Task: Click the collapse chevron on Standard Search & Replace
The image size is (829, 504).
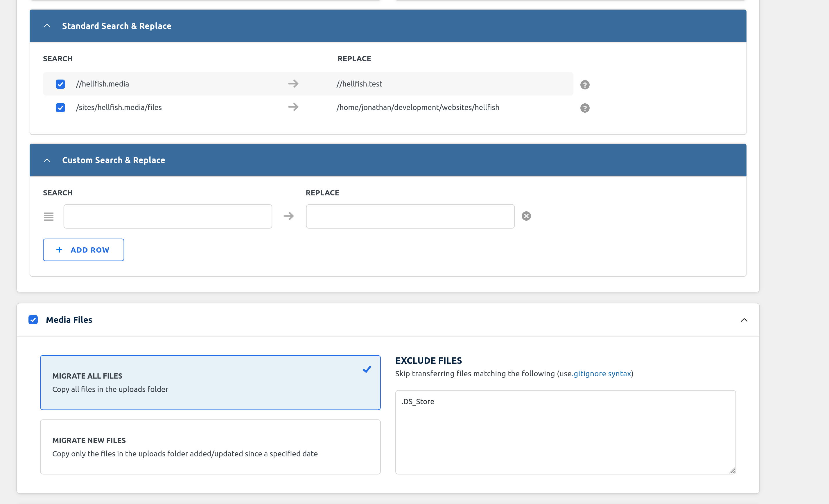Action: (47, 26)
